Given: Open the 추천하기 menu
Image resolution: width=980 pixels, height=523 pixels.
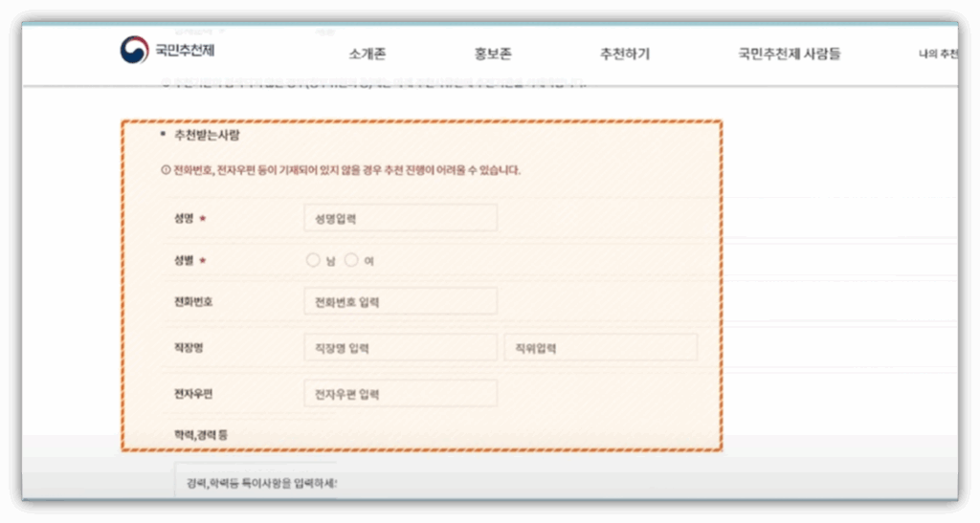Looking at the screenshot, I should pos(625,54).
